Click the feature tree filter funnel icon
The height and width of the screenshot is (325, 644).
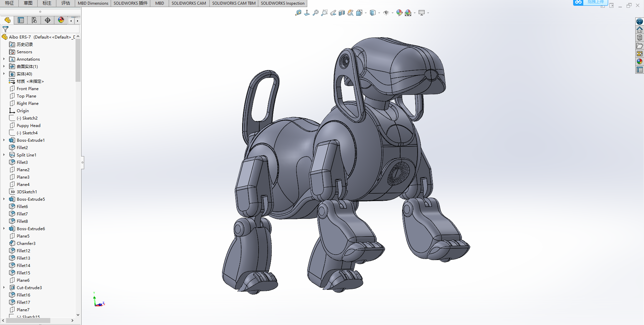pyautogui.click(x=5, y=29)
